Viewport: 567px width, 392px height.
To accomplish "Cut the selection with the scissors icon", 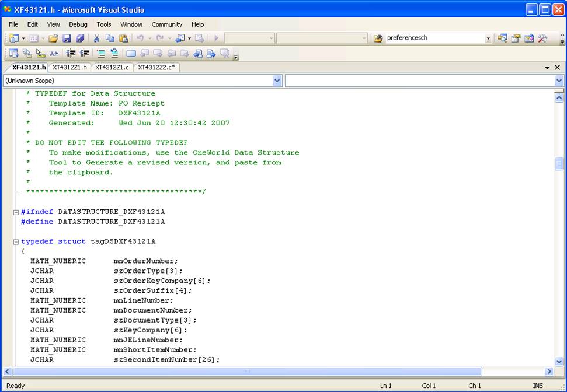I will click(x=96, y=38).
